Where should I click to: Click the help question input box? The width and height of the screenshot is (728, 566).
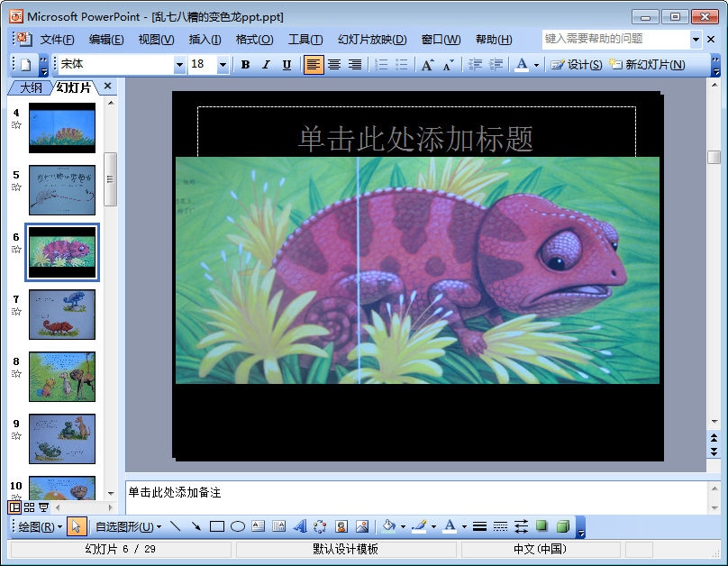coord(615,39)
